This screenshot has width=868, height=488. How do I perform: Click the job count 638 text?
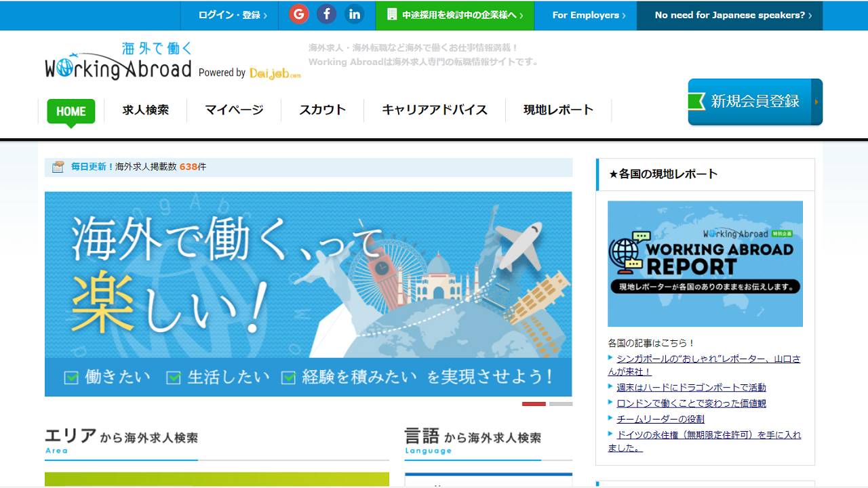point(189,167)
